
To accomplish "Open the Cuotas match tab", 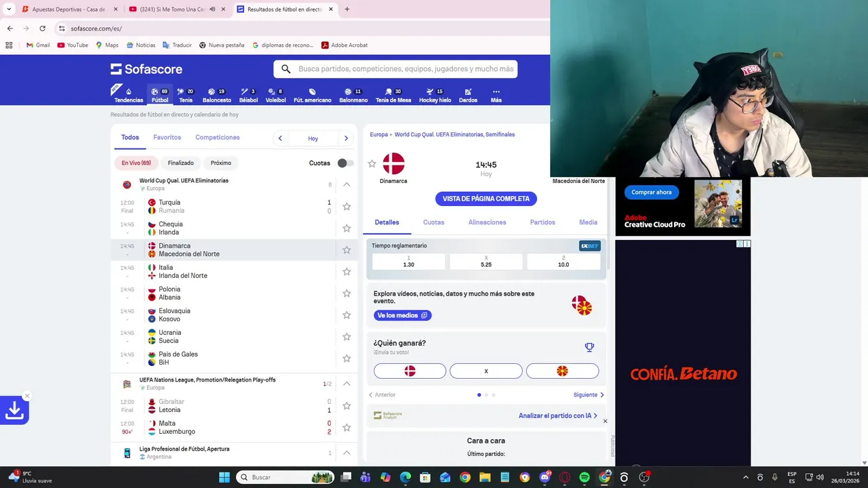I will (x=433, y=222).
